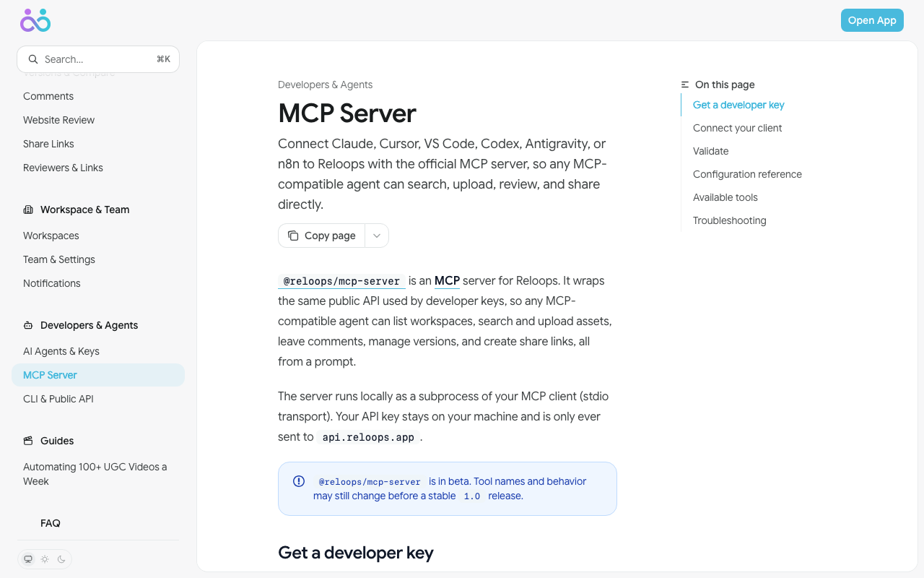Jump to Connect your client section
Viewport: 924px width, 578px height.
[x=738, y=128]
